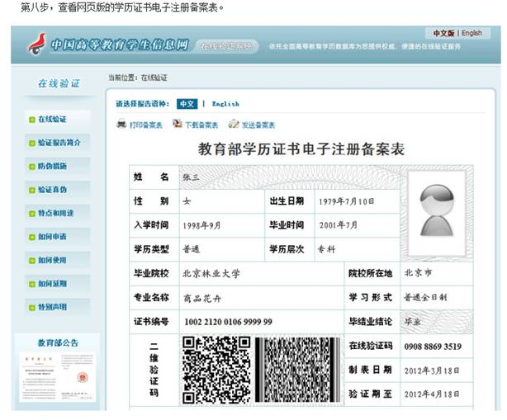Select English report language
507x420 pixels.
coord(225,104)
